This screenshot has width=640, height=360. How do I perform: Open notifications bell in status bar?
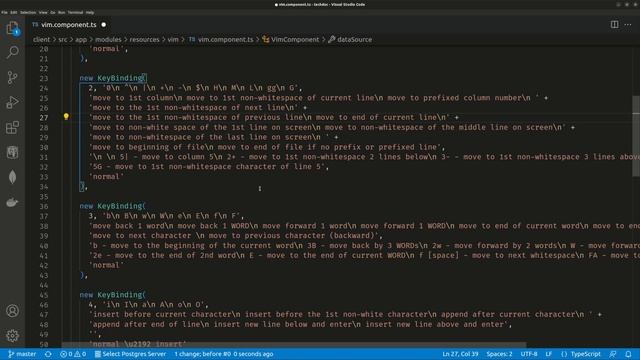tap(628, 354)
